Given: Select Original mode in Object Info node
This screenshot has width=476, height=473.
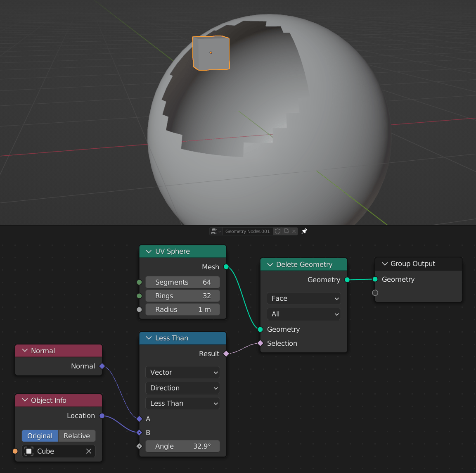Looking at the screenshot, I should coord(40,436).
